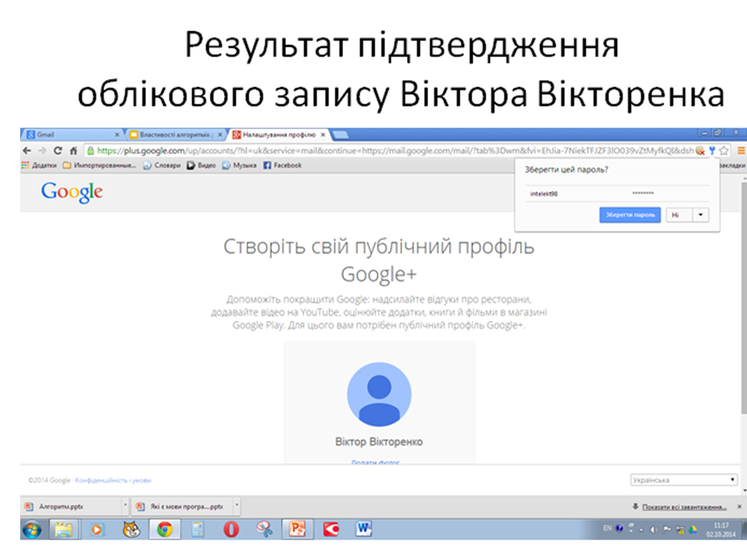Close the Gmail tab

(117, 135)
